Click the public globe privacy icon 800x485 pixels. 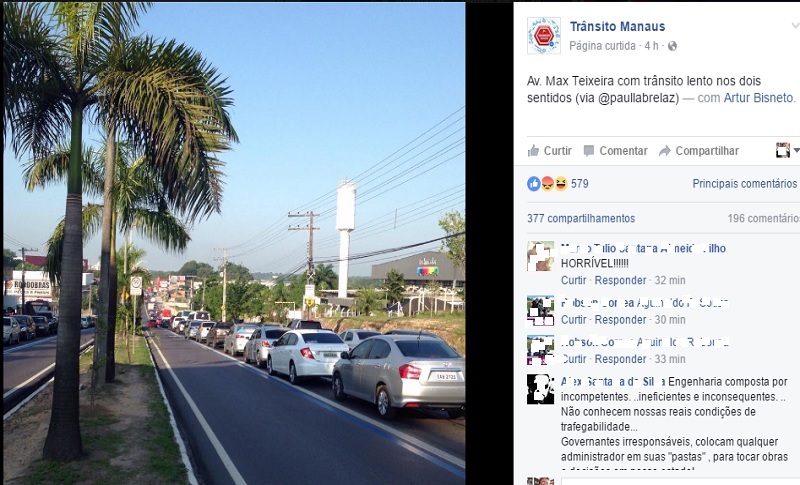click(x=672, y=46)
